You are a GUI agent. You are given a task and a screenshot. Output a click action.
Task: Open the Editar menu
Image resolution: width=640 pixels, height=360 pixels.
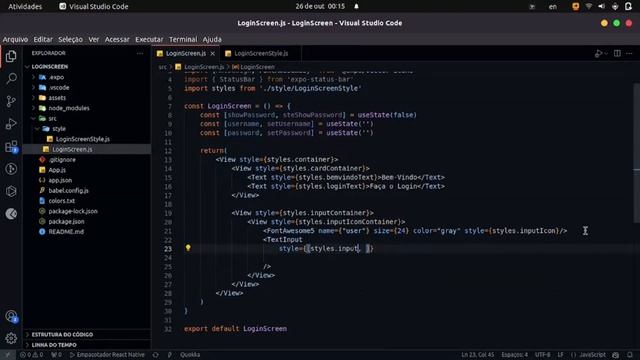click(43, 40)
